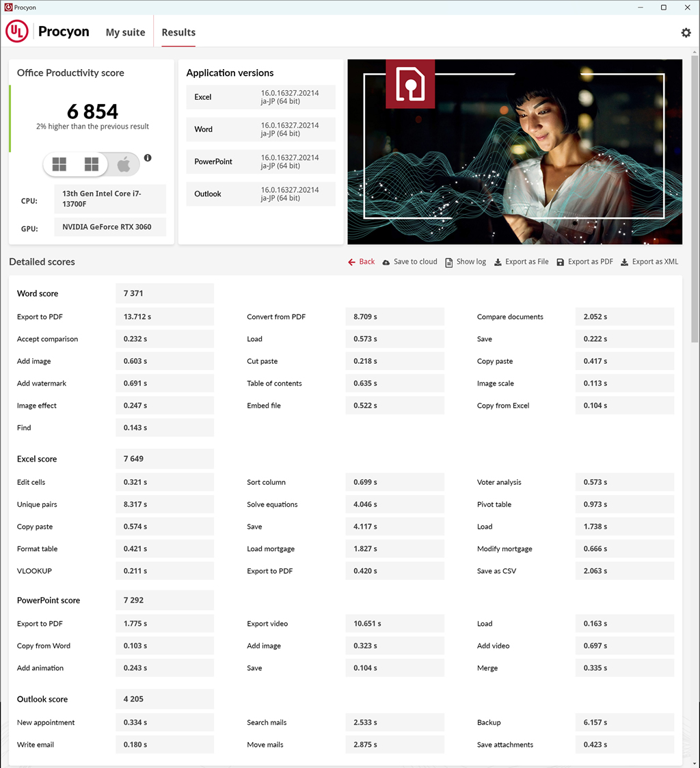Click Add video value 0.697 s

[x=625, y=646]
